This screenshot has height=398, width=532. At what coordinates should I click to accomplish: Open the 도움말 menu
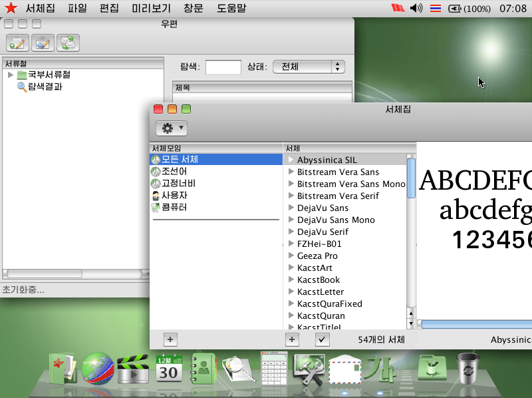231,8
